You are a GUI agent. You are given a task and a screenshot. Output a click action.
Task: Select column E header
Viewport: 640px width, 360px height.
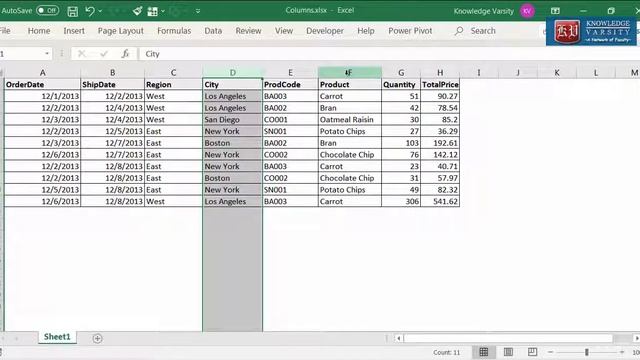[x=290, y=73]
